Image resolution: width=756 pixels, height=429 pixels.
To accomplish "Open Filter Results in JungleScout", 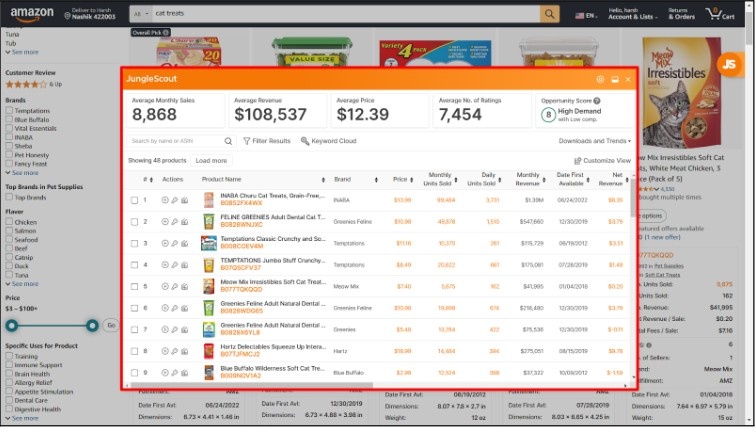I will pos(267,141).
